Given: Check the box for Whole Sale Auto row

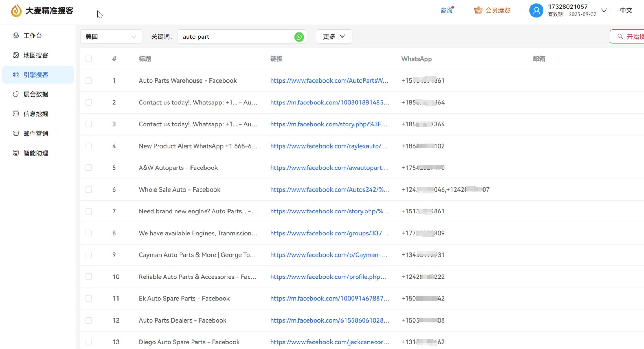Looking at the screenshot, I should (89, 189).
